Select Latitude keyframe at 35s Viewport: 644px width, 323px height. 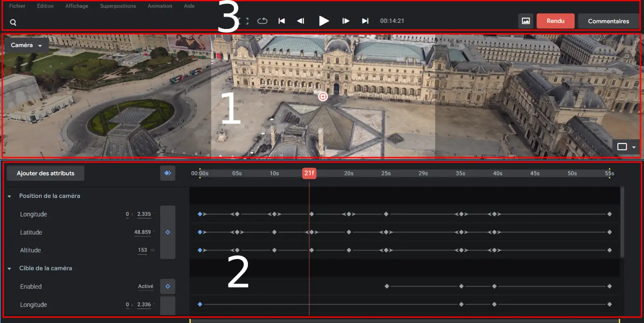[x=461, y=232]
